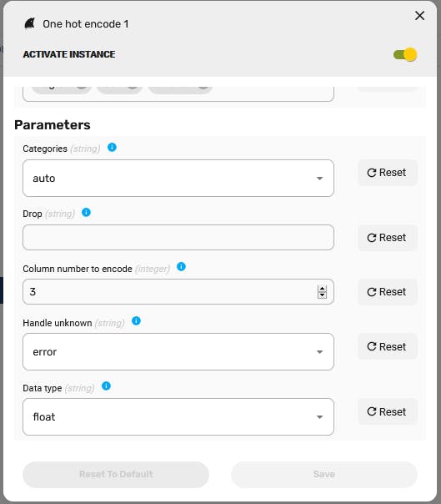The height and width of the screenshot is (504, 441).
Task: Open the Categories dropdown set to auto
Action: (x=178, y=178)
